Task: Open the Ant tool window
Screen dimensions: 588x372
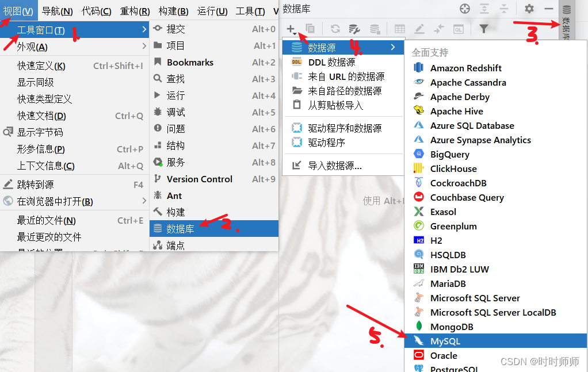Action: pyautogui.click(x=214, y=195)
